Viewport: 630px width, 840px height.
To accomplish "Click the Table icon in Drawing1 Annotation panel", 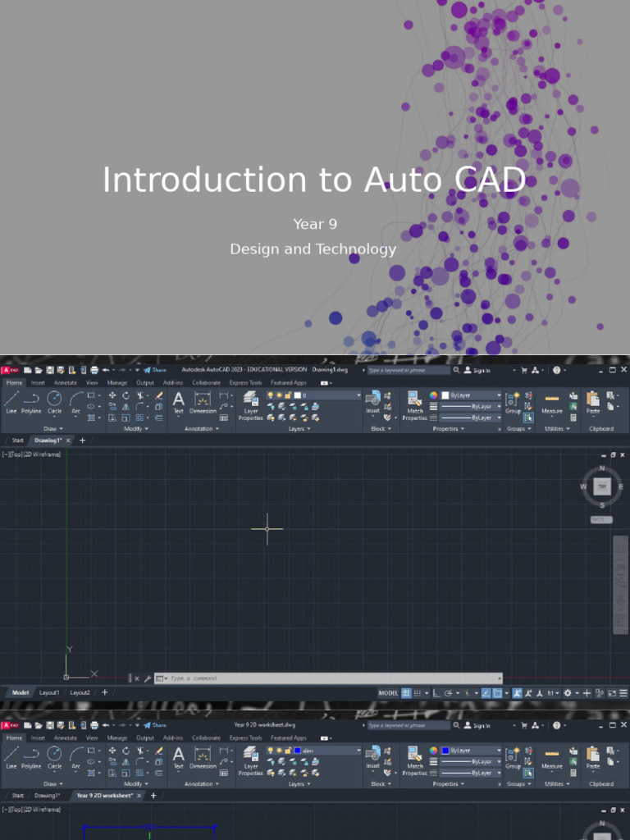I will (224, 418).
